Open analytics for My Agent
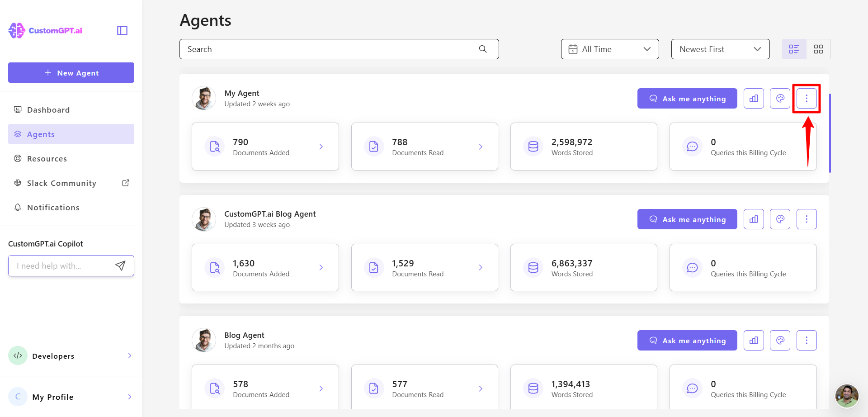 pos(754,98)
